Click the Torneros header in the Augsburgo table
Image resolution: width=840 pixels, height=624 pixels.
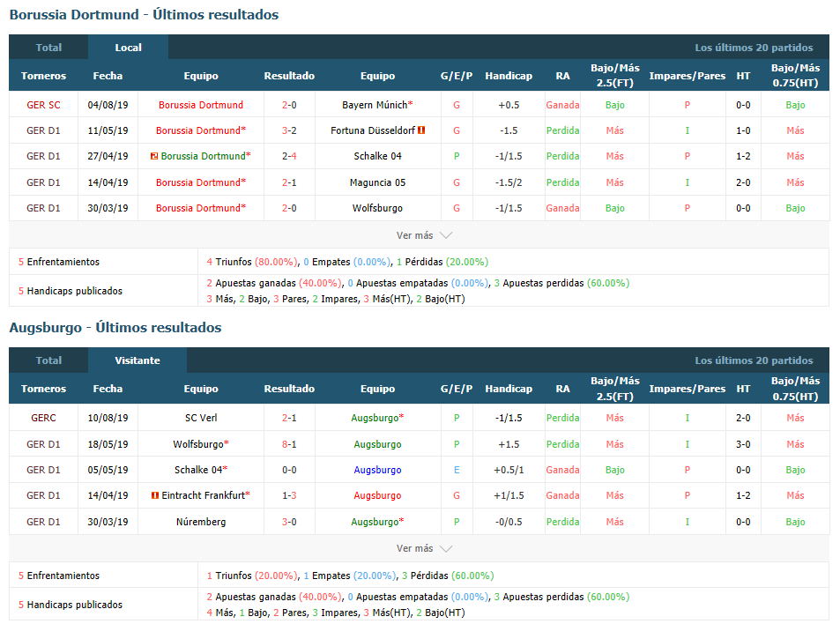(x=43, y=389)
